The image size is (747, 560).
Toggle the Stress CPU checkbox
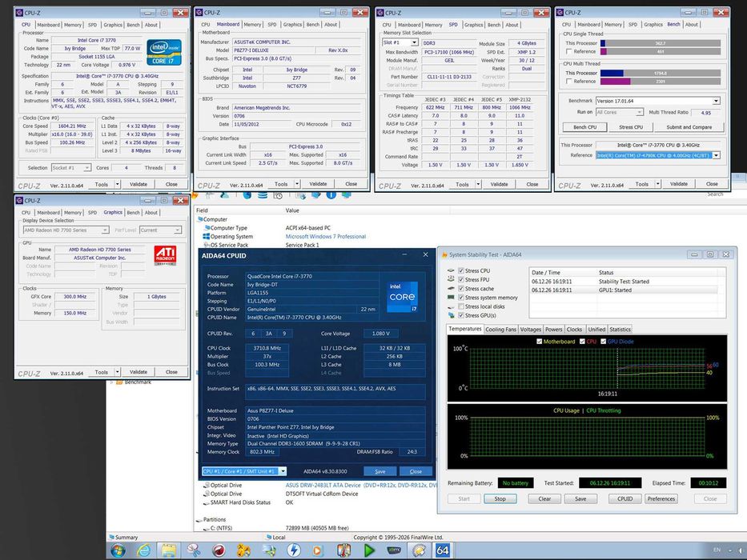460,270
